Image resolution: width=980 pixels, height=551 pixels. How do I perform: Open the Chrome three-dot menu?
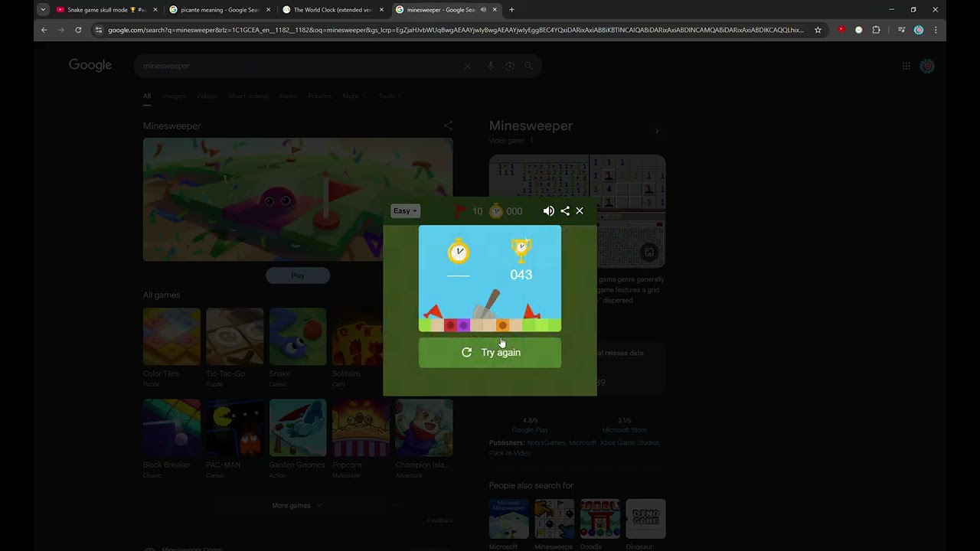click(x=936, y=30)
